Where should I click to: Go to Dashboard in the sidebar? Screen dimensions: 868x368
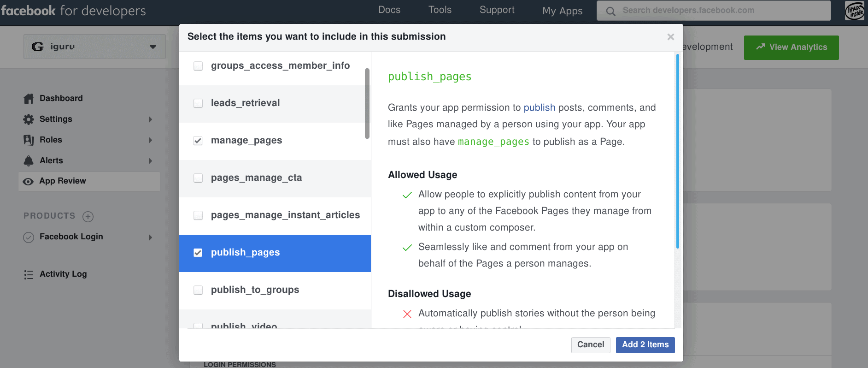[x=61, y=98]
